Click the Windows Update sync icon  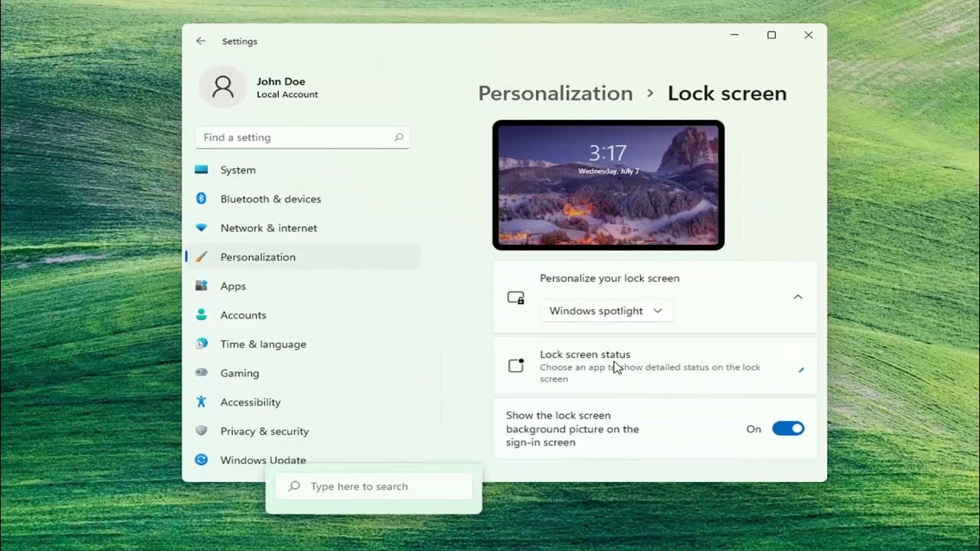click(x=201, y=460)
